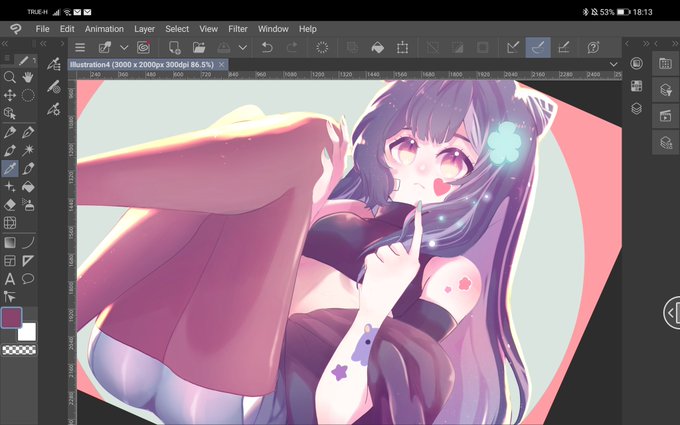Expand sub tool palette dock double arrows

point(43,43)
